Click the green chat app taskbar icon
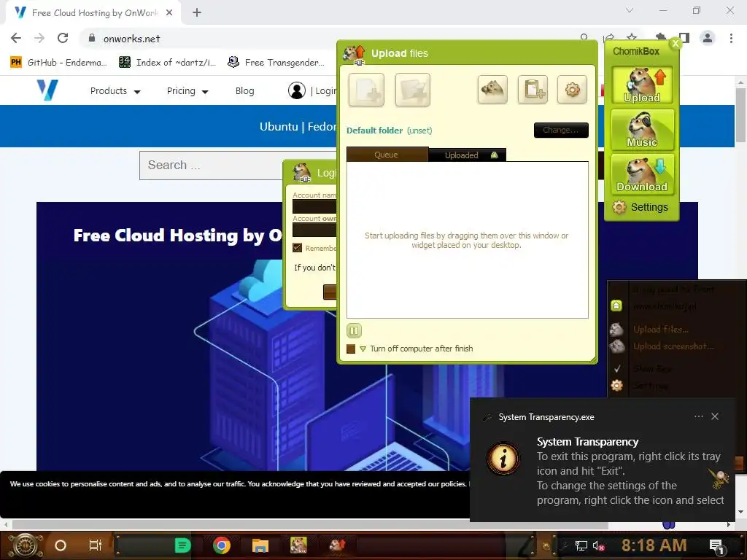The width and height of the screenshot is (747, 560). click(x=182, y=545)
